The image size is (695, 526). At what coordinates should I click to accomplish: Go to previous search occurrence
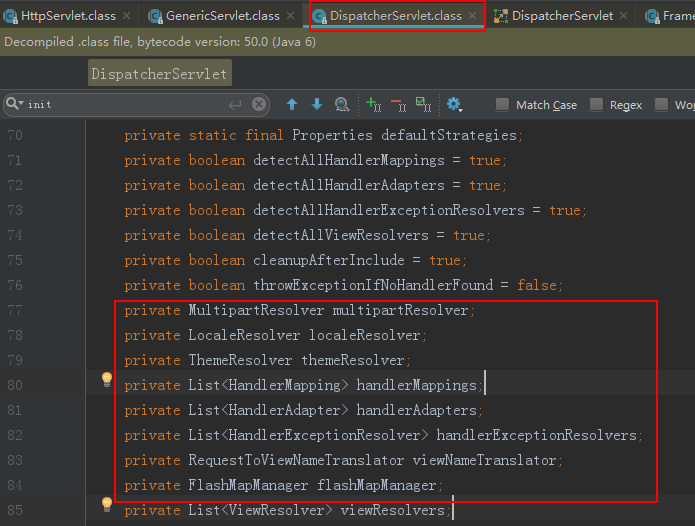coord(292,105)
